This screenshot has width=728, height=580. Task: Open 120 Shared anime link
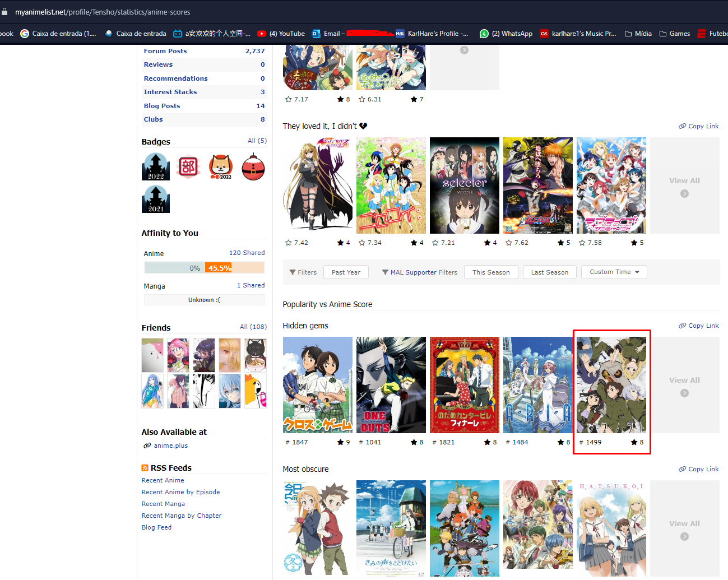coord(247,253)
